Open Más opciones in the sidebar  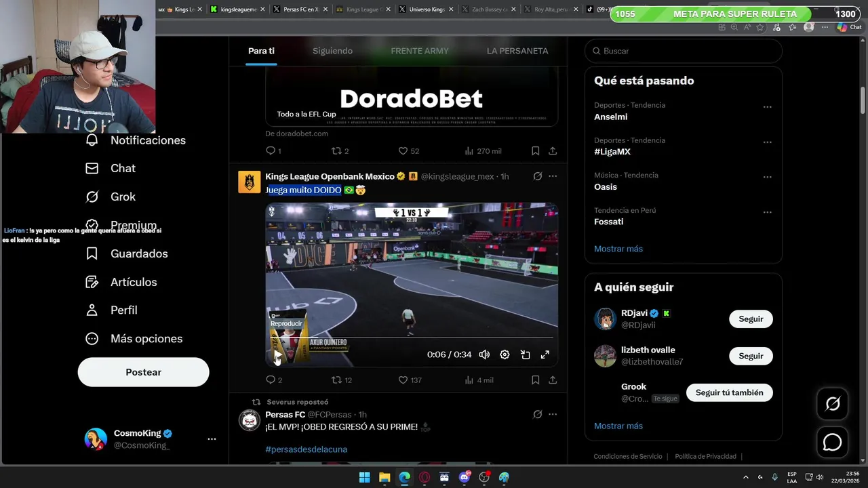click(134, 338)
